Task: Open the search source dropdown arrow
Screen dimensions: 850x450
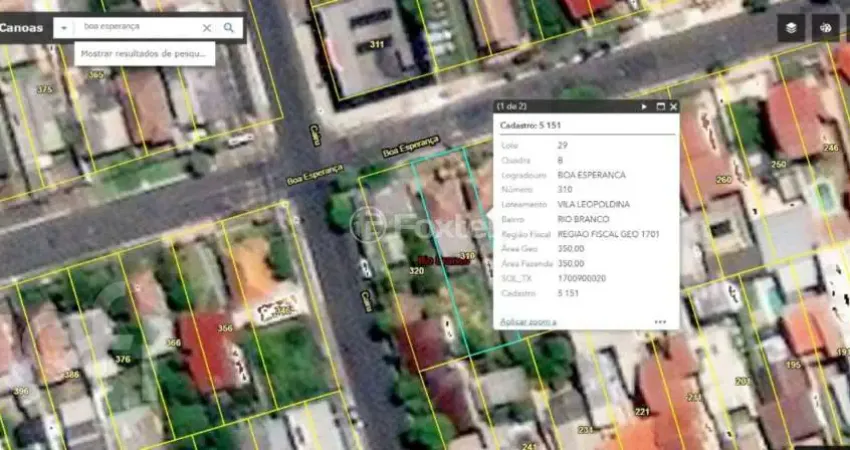Action: 64,28
